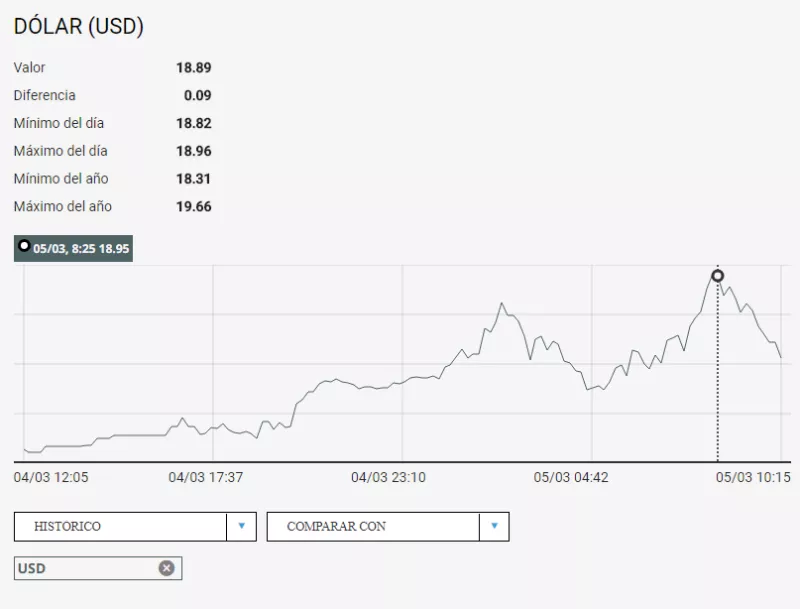Remove the USD tag with the X icon

pos(166,568)
